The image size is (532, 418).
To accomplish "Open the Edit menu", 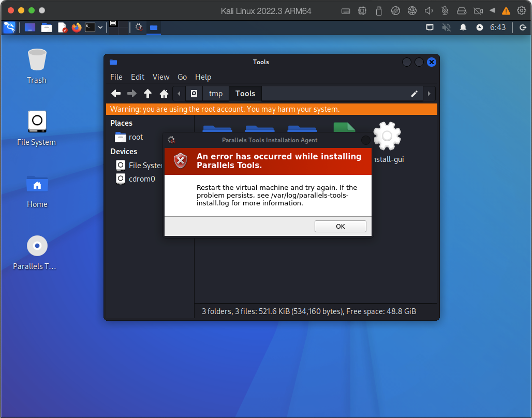I will coord(138,77).
